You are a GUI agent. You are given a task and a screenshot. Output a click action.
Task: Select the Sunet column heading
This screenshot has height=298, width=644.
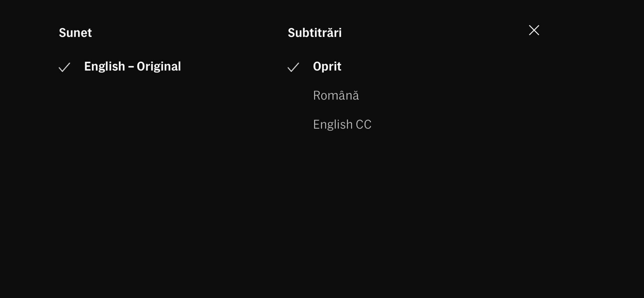[x=76, y=33]
